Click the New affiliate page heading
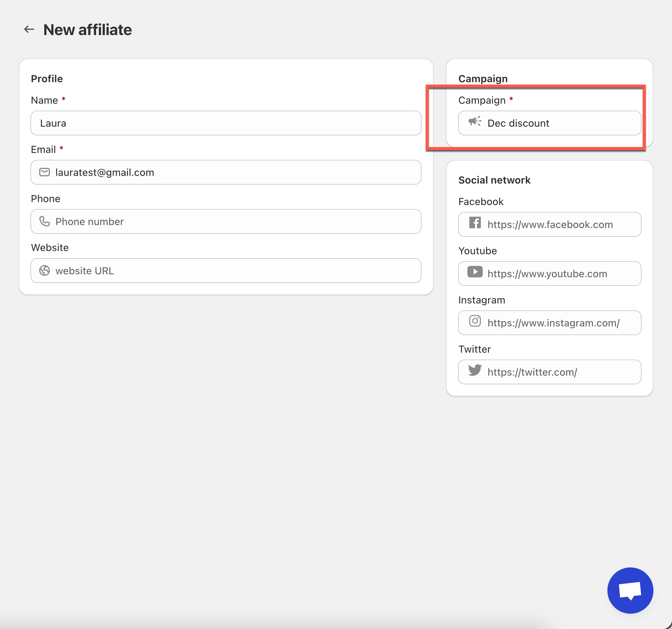 [88, 30]
